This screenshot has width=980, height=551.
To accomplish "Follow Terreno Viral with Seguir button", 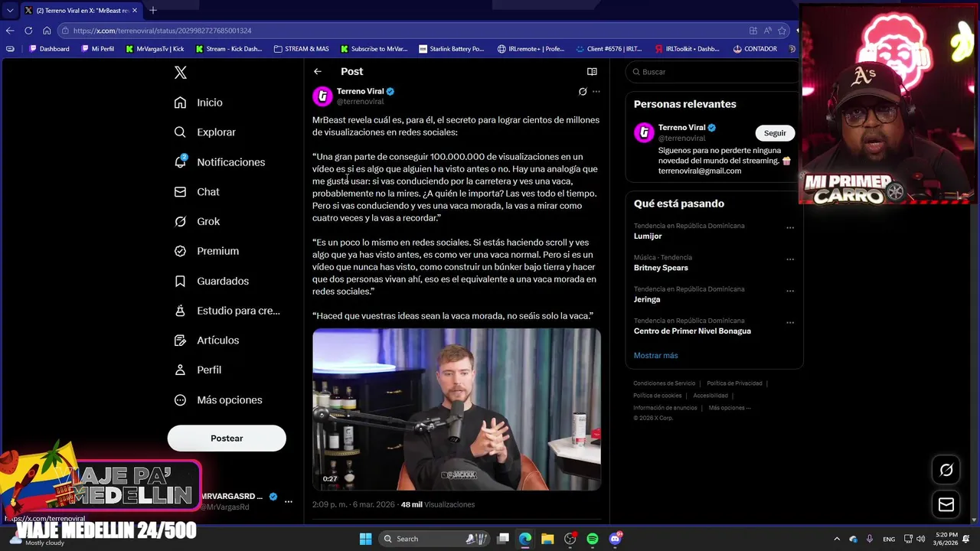I will pos(775,133).
